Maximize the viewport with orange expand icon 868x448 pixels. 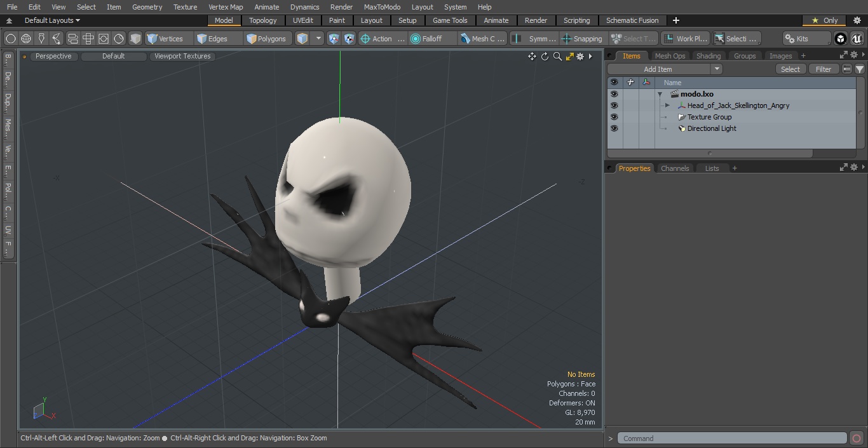pos(569,57)
